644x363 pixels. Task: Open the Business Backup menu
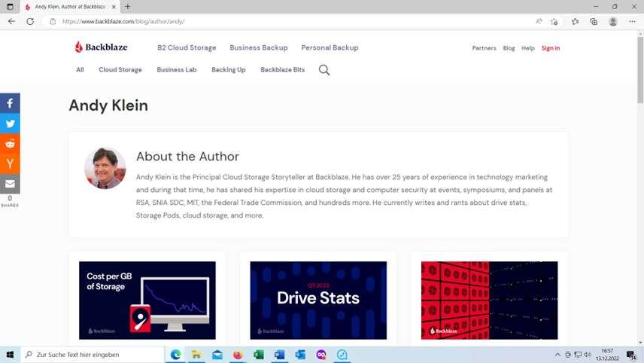point(259,47)
